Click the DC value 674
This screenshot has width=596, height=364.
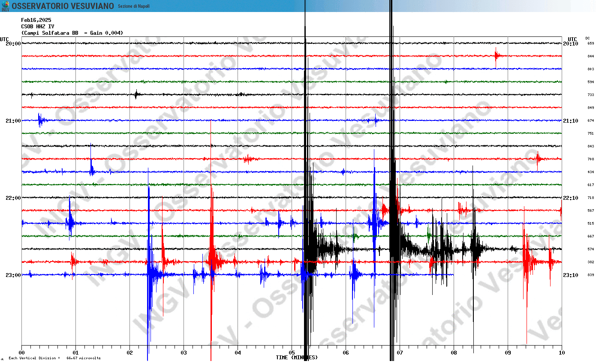click(x=590, y=120)
